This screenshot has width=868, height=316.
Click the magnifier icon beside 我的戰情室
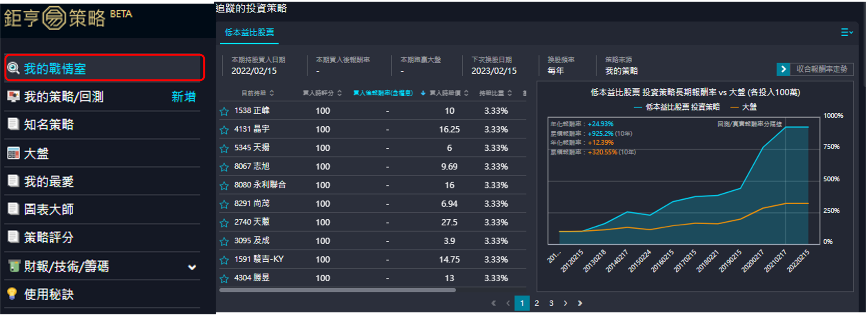tap(14, 68)
